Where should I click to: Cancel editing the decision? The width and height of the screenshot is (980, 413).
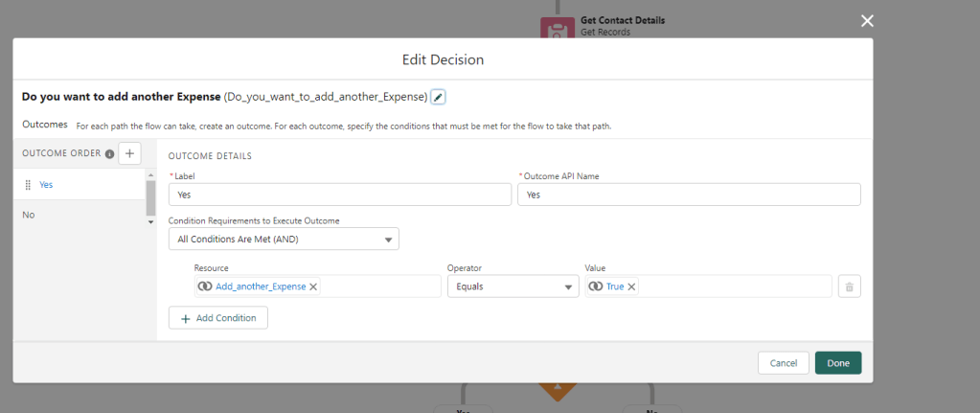pyautogui.click(x=783, y=363)
